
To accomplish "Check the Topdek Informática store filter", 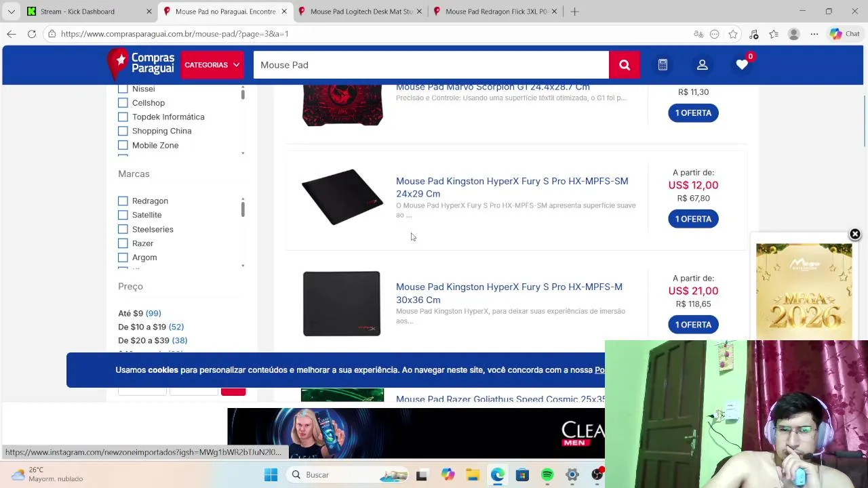I will click(123, 117).
